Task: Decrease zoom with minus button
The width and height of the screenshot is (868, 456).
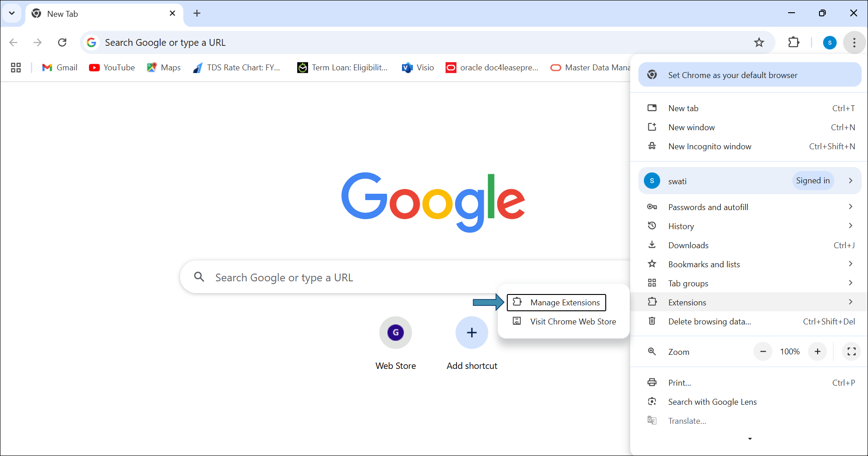Action: (763, 352)
